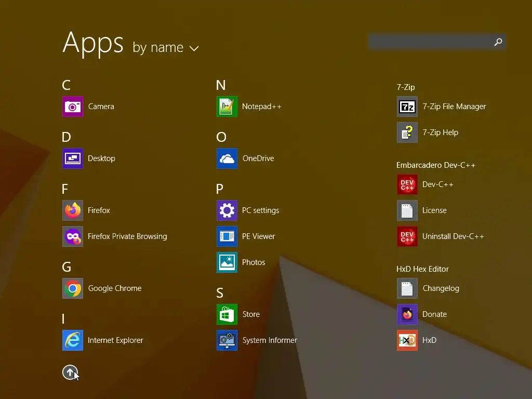Screen dimensions: 532x399
Task: Open Firefox Private Browsing icon
Action: [73, 236]
